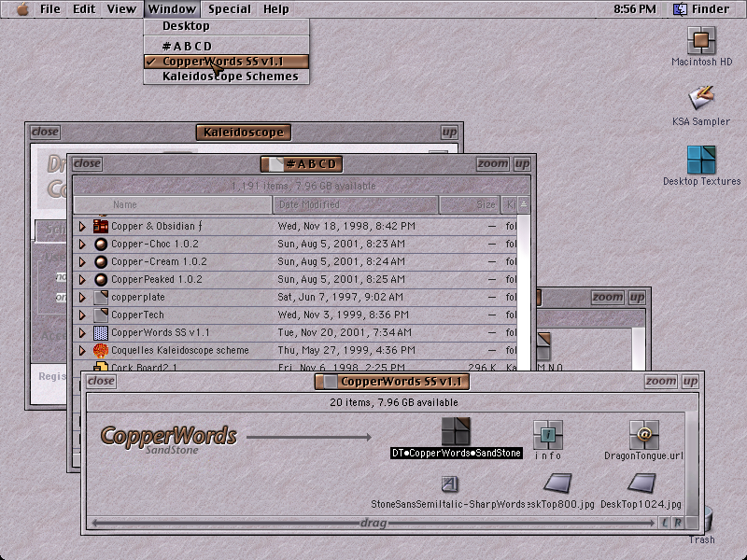
Task: Click the 8:56 PM menu bar clock
Action: coord(634,9)
